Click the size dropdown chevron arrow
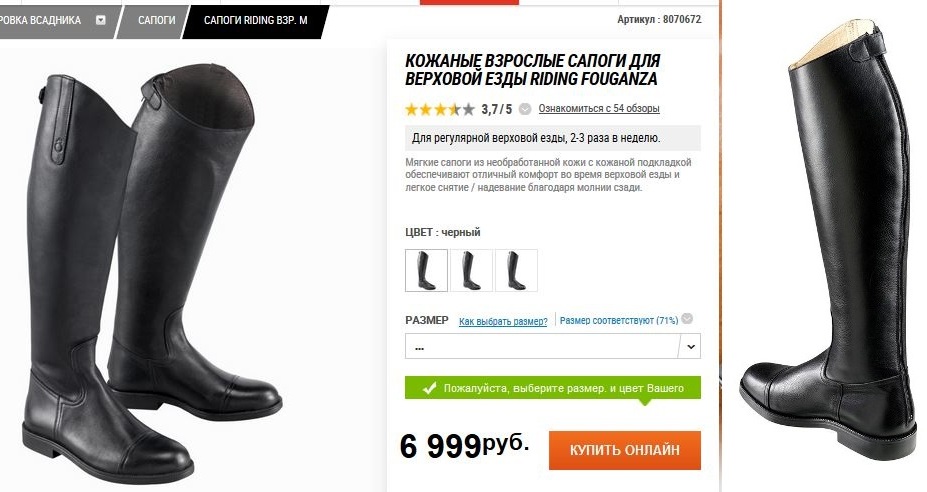The width and height of the screenshot is (927, 492). click(x=691, y=347)
